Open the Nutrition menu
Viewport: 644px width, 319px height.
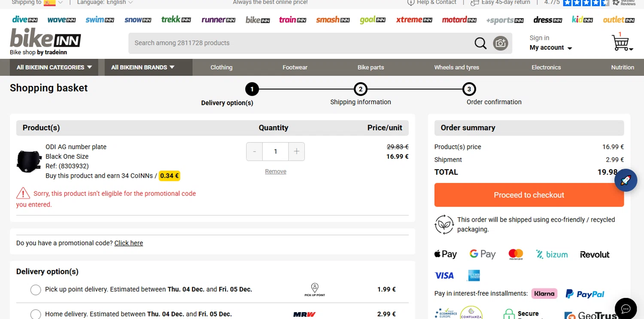(x=623, y=67)
